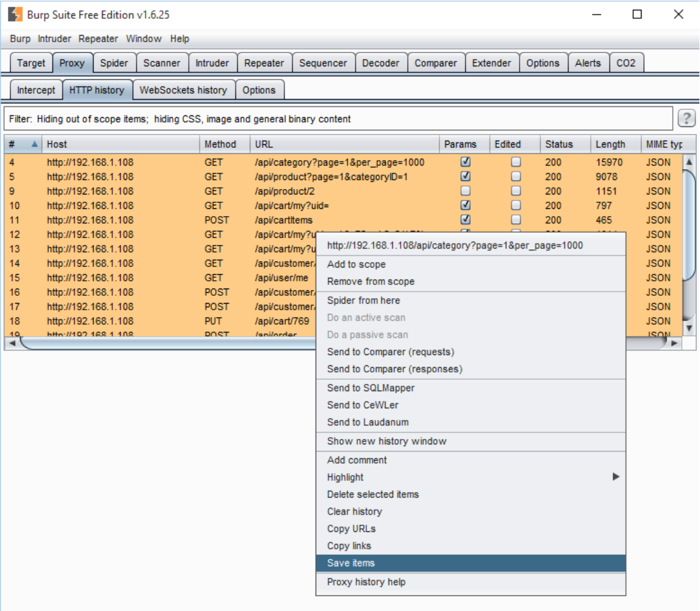Click the horizontal scroll right arrow
This screenshot has width=700, height=611.
[674, 343]
